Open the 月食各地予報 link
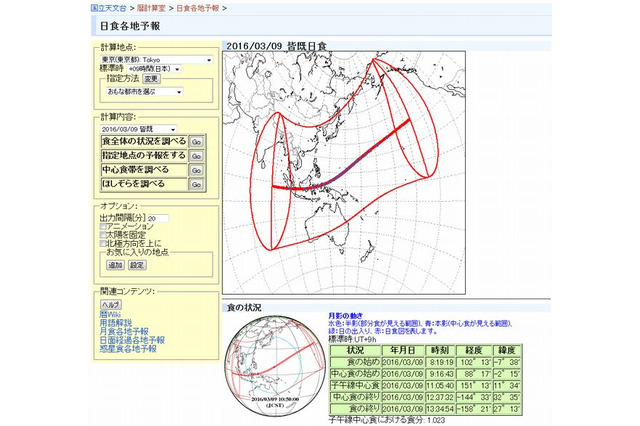Image resolution: width=640 pixels, height=426 pixels. (x=124, y=331)
